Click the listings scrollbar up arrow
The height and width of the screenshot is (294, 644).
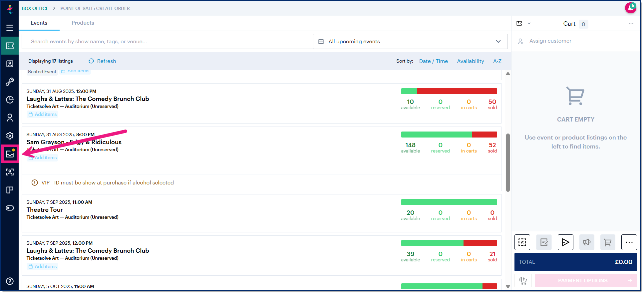[x=508, y=74]
